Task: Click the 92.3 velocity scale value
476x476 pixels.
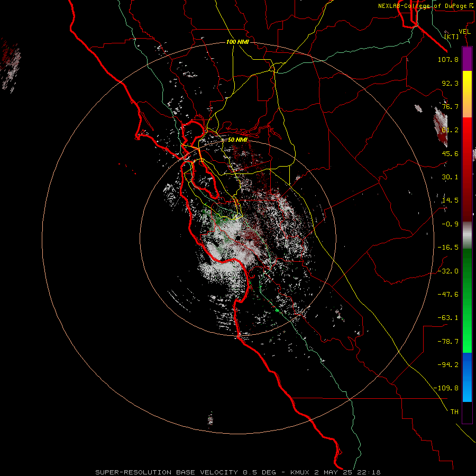Action: coord(450,83)
